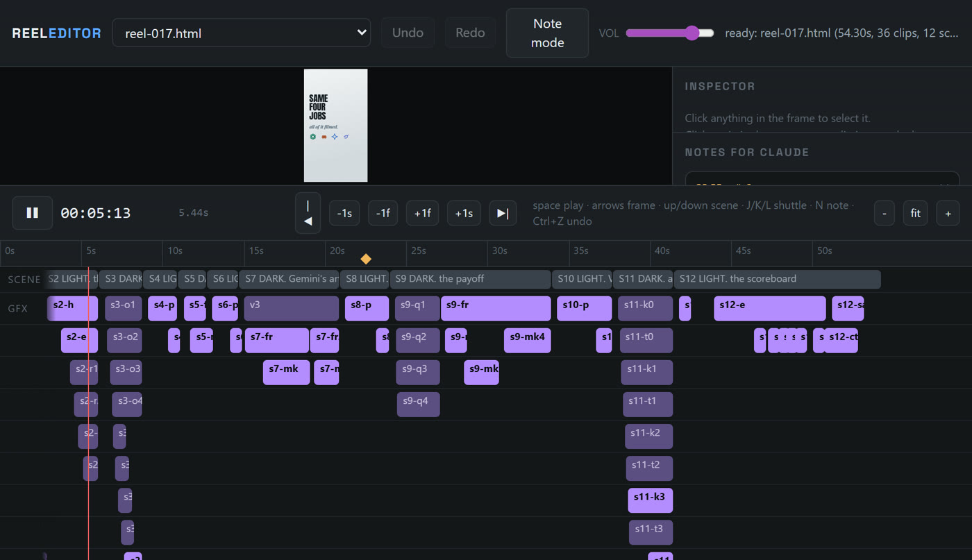Screen dimensions: 972x560
Task: Select the s10-p clip
Action: (584, 309)
